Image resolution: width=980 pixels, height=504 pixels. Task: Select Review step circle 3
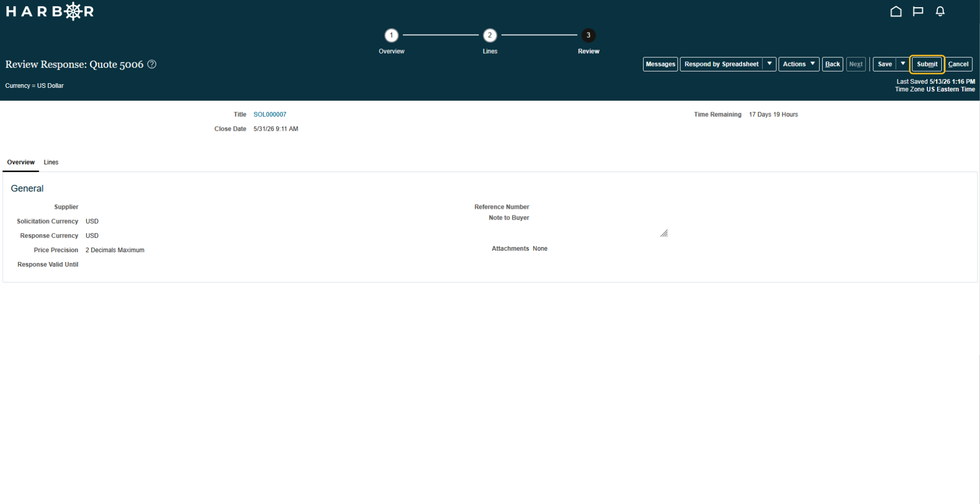tap(589, 35)
